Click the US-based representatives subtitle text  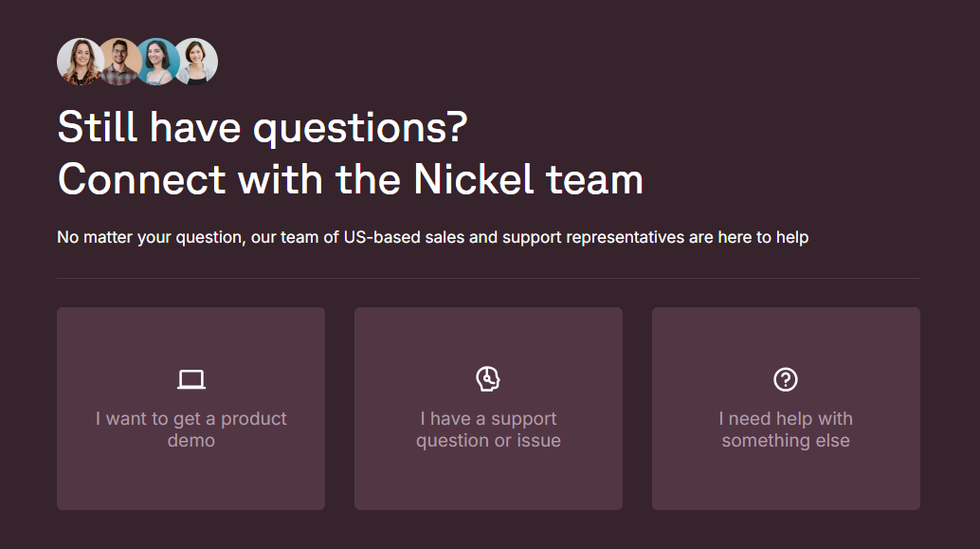pos(432,236)
